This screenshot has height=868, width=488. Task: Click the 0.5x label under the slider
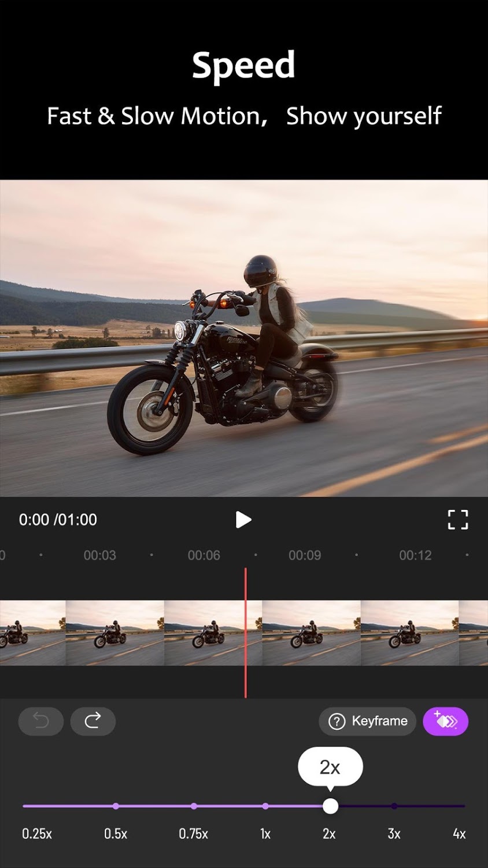pos(116,834)
